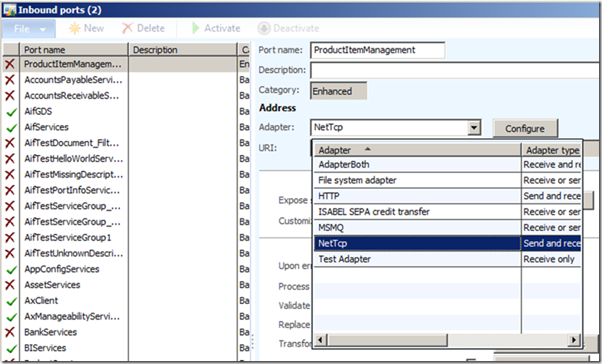
Task: Click red X icon beside BankServices
Action: tap(10, 332)
